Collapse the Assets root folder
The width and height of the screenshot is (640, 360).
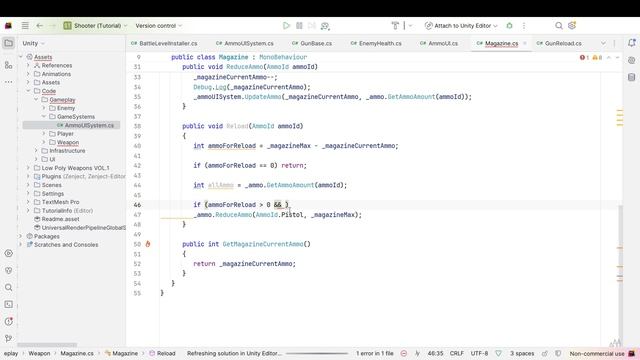(x=20, y=57)
